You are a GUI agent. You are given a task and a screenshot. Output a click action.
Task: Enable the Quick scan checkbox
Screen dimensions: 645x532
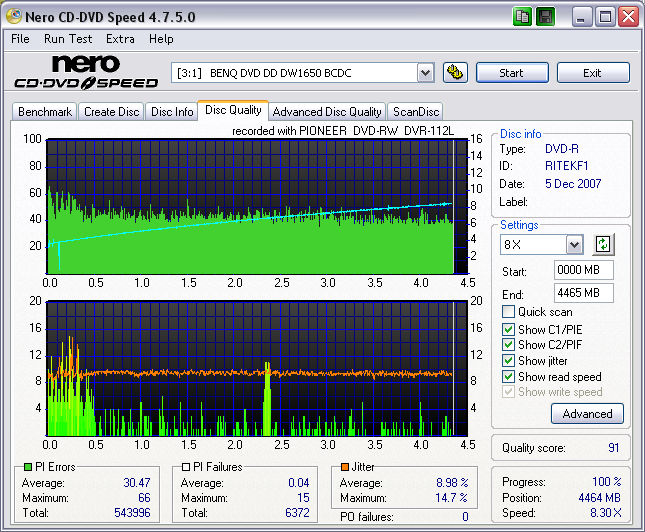(508, 312)
